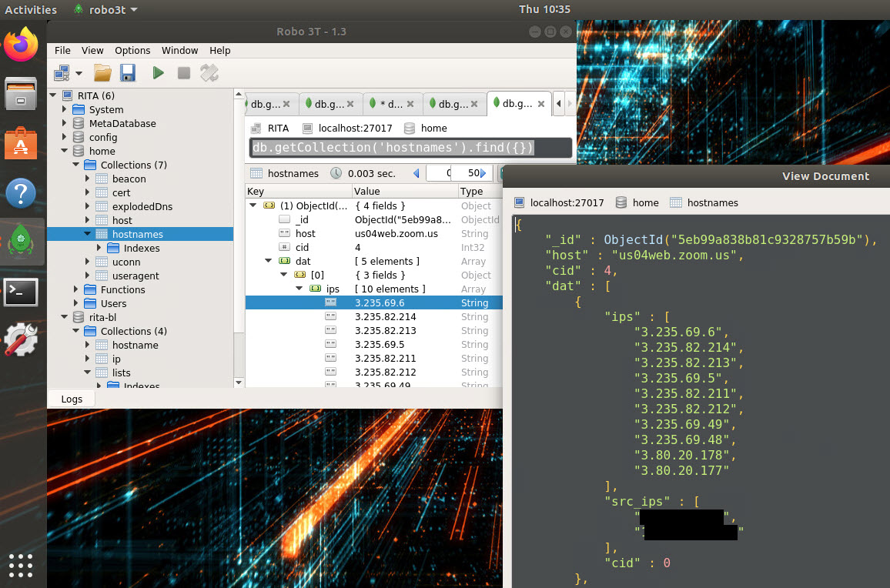Select the 3.235.69.5 value row

click(374, 345)
